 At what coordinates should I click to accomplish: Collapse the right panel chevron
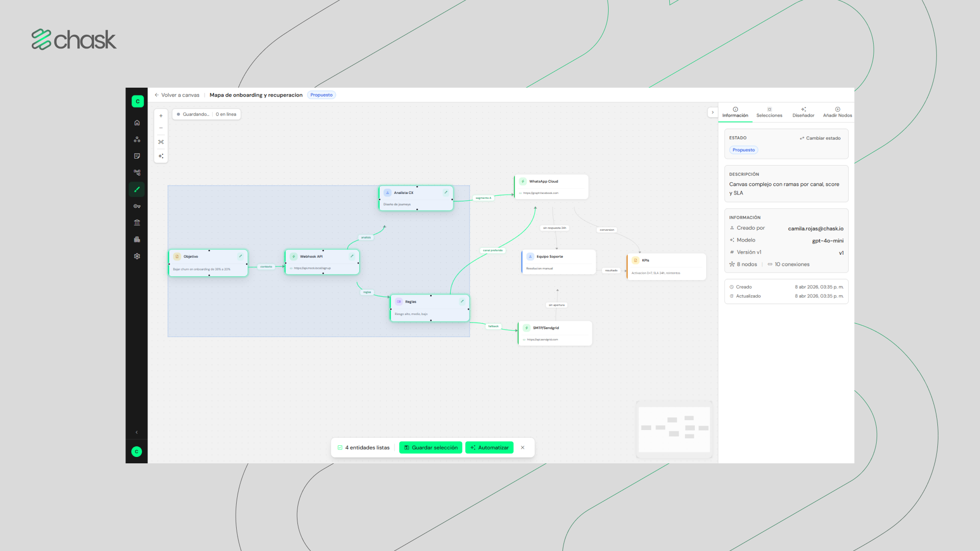click(712, 112)
